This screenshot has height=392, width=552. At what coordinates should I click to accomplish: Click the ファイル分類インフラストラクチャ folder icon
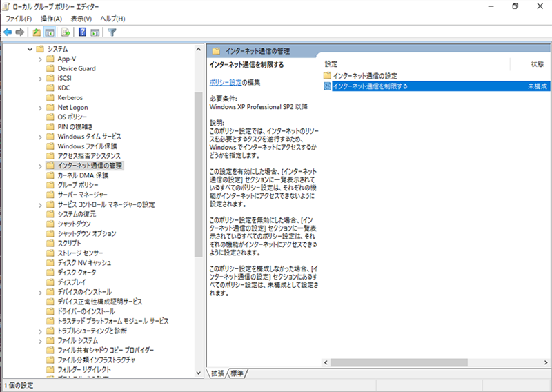(x=50, y=360)
